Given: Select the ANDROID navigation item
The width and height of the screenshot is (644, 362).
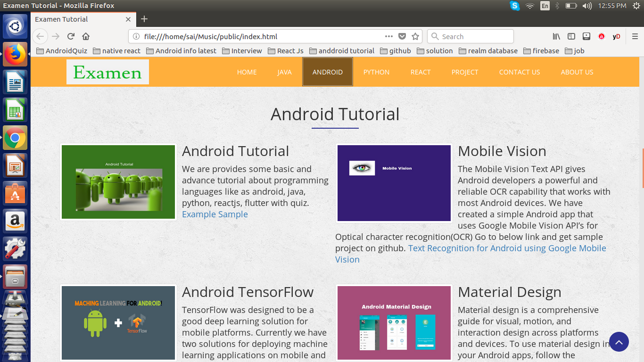Looking at the screenshot, I should pos(327,72).
